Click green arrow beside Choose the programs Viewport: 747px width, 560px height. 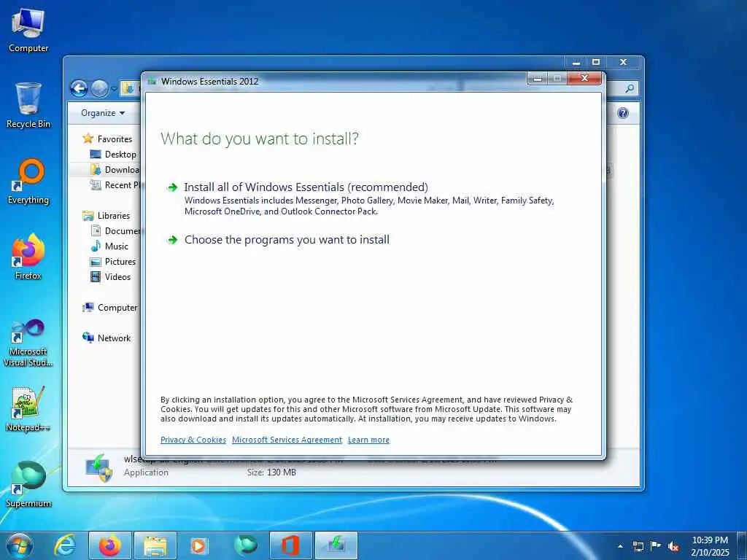(x=172, y=240)
